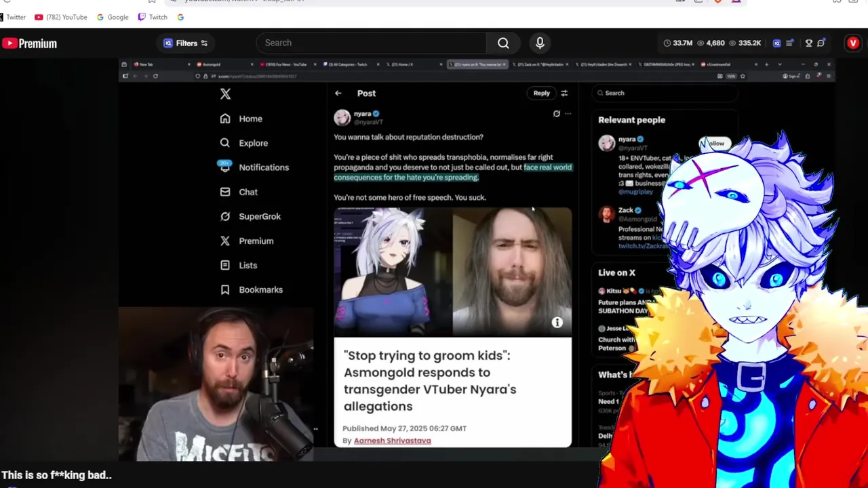Click the inner browser reload button
Image resolution: width=868 pixels, height=488 pixels.
pos(155,76)
